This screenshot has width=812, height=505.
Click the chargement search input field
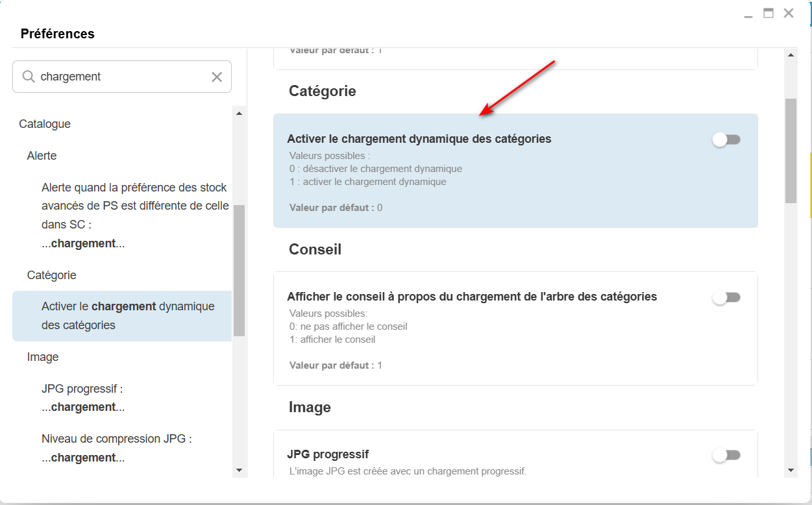tap(120, 77)
